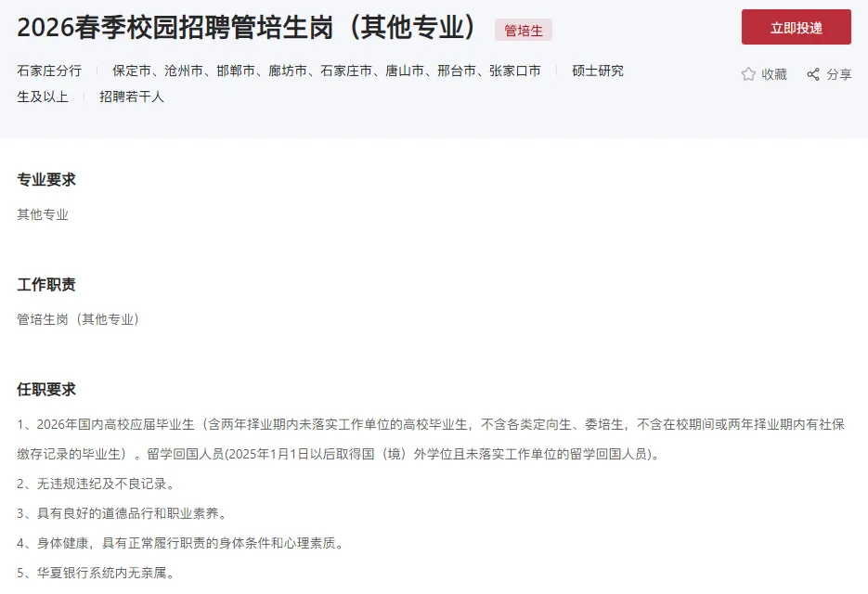The height and width of the screenshot is (594, 868).
Task: Click requirement 5 华夏银行系统内无亲属
Action: click(x=96, y=573)
